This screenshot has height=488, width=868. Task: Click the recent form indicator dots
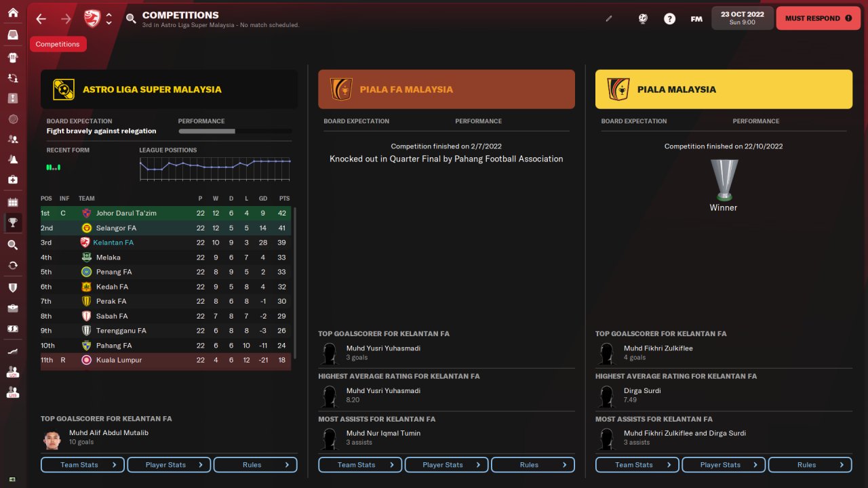[53, 167]
